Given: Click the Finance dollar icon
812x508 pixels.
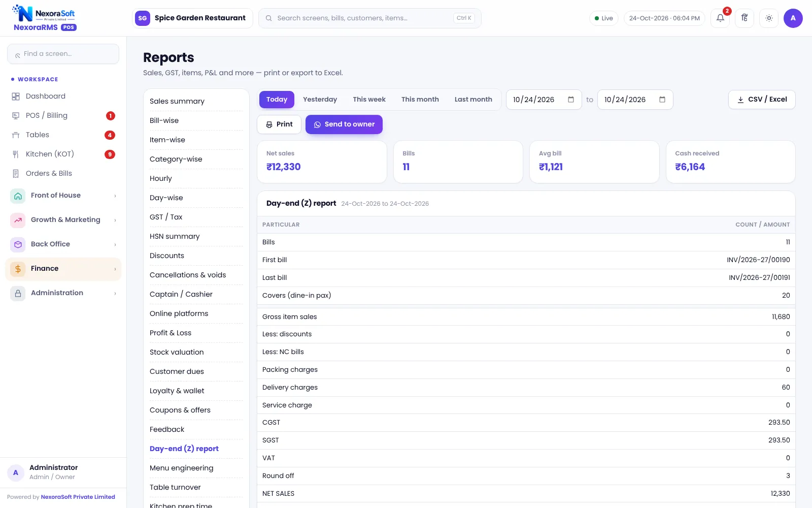Looking at the screenshot, I should click(18, 269).
